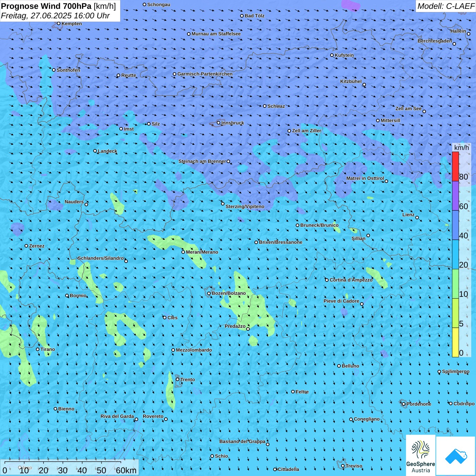This screenshot has width=476, height=476.
Task: Click the red 80+ km/h legend color
Action: pos(455,166)
